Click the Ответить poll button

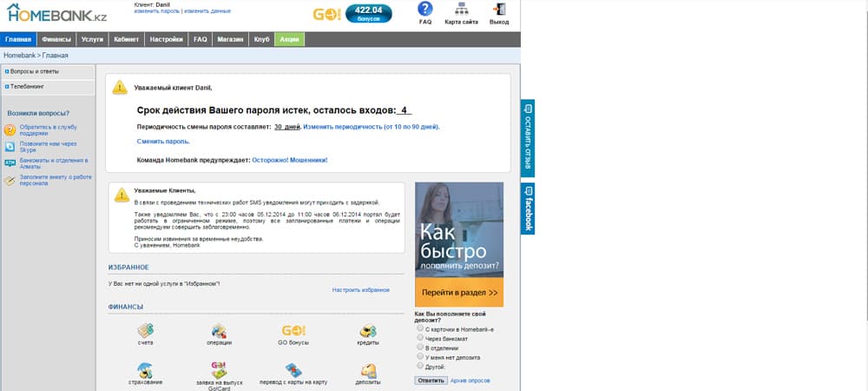(x=431, y=381)
